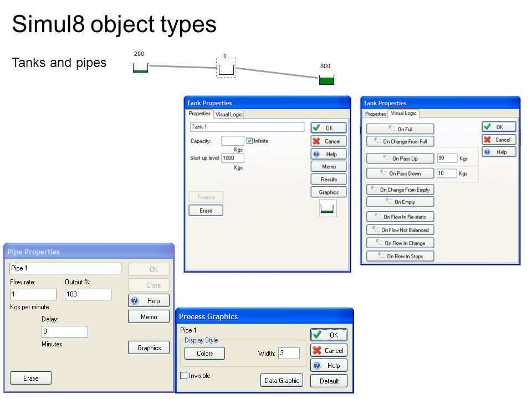The width and height of the screenshot is (532, 399).
Task: Cancel the left Tank Properties dialog
Action: coord(329,141)
